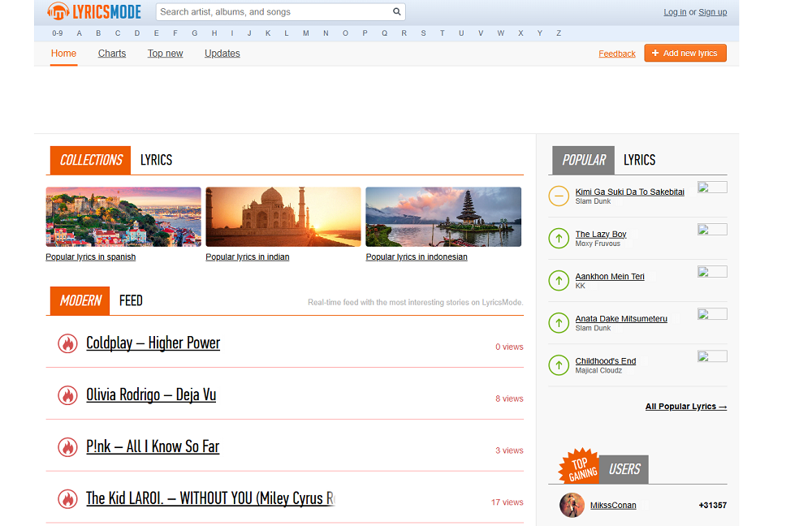Open The Kid LAROI. – WITHOUT YOU lyrics
812x526 pixels.
point(210,498)
